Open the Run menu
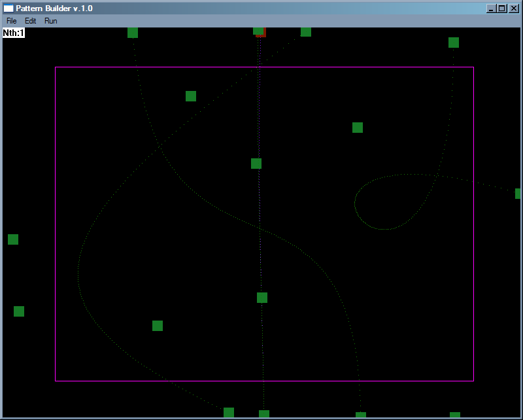 point(50,21)
